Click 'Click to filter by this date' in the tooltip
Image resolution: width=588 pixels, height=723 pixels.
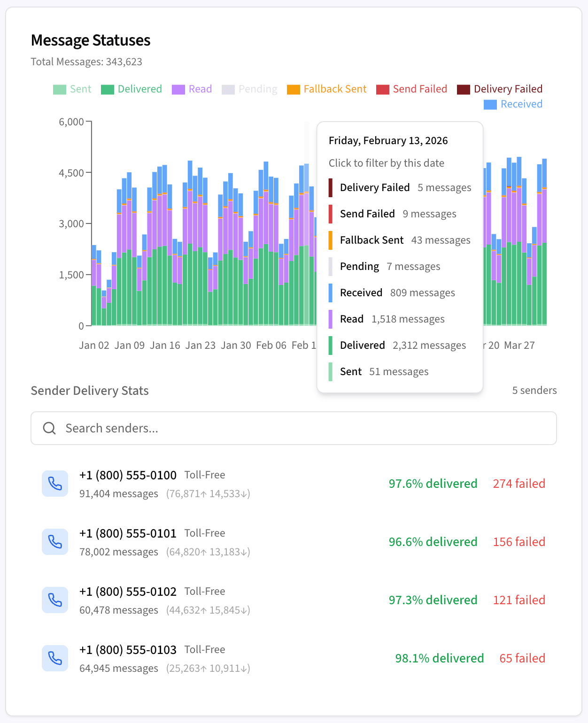(386, 163)
